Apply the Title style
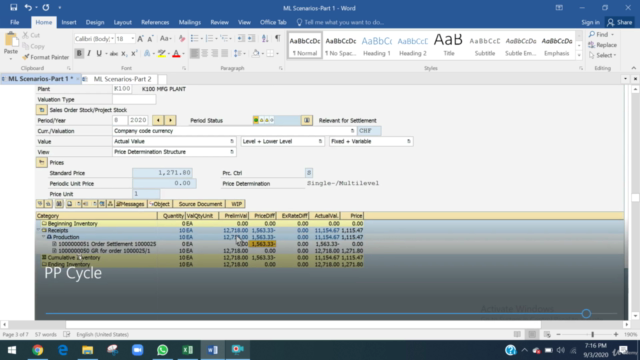 point(449,45)
